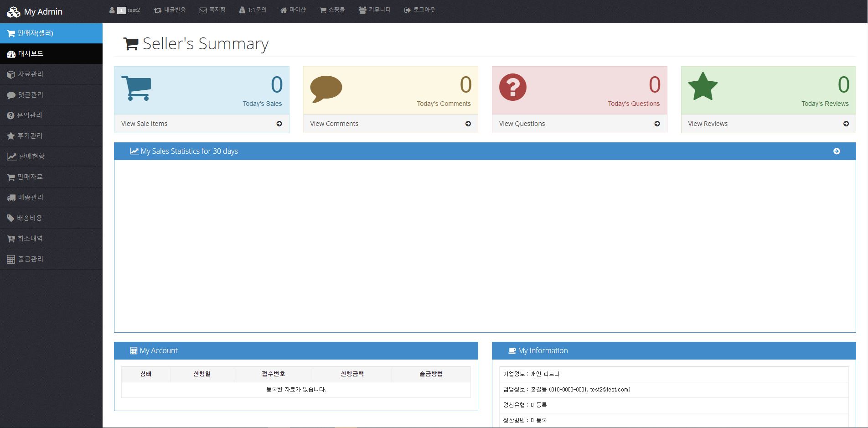The height and width of the screenshot is (428, 868).
Task: Click the View Questions link
Action: pyautogui.click(x=522, y=124)
